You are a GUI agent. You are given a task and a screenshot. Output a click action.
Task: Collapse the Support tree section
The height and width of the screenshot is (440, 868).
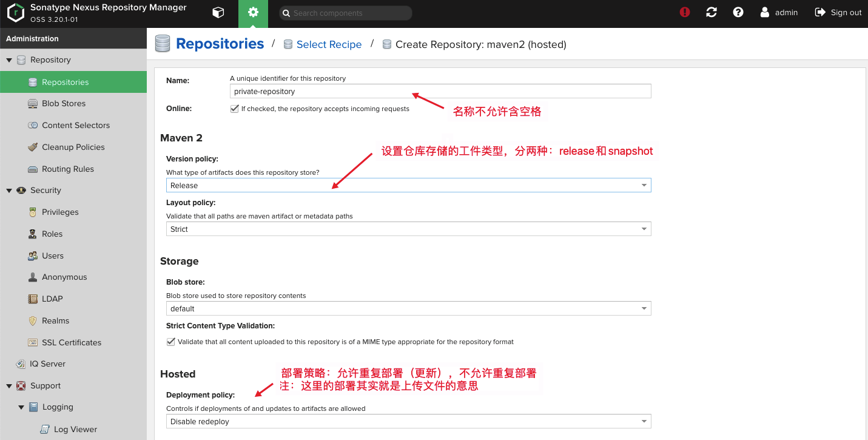(9, 386)
